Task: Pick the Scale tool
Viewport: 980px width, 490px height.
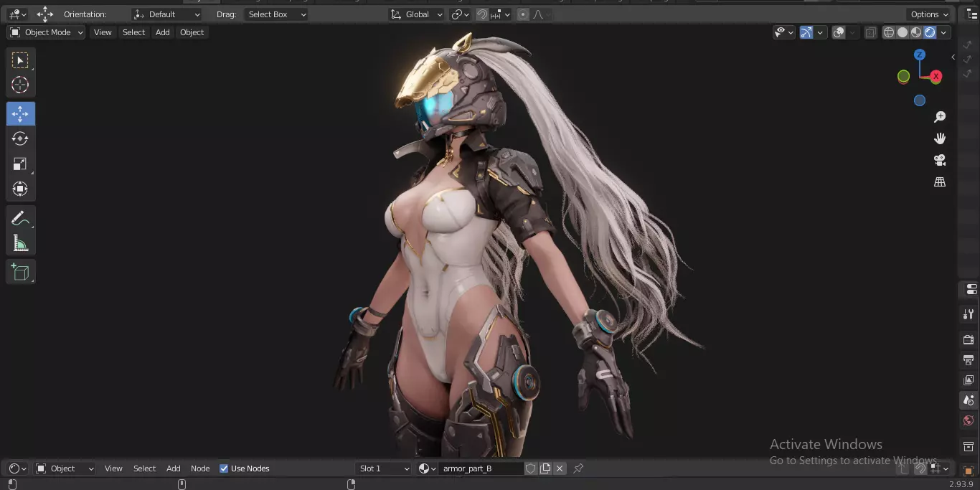Action: coord(20,164)
